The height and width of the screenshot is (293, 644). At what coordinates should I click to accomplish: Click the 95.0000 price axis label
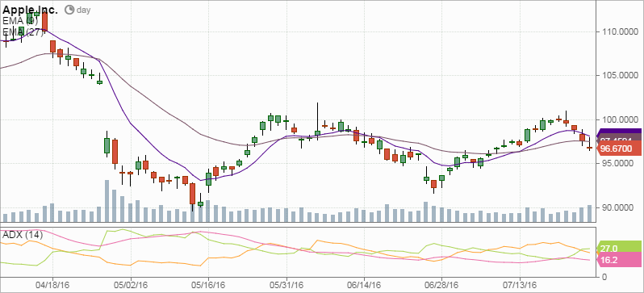tap(619, 164)
